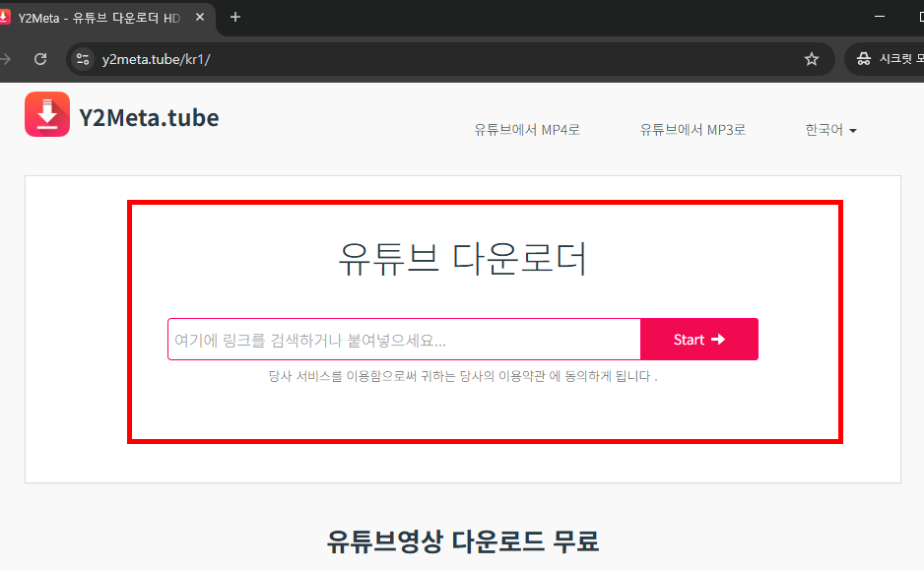Click the arrow icon inside the Start button
Image resolution: width=924 pixels, height=570 pixels.
click(717, 339)
